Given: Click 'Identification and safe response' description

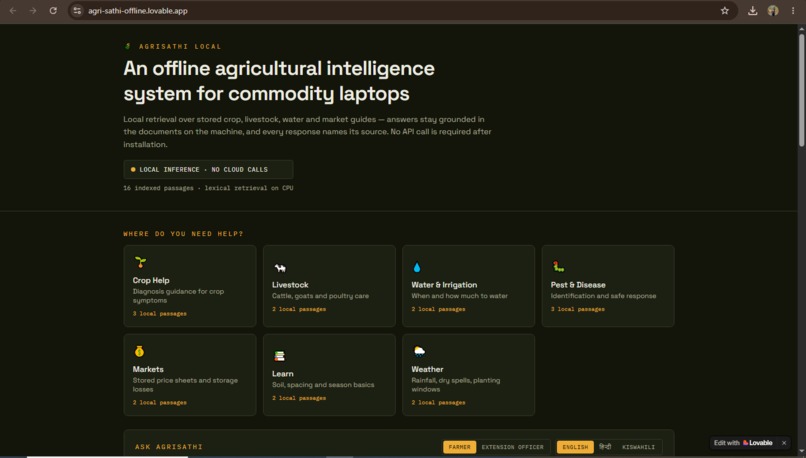Looking at the screenshot, I should (x=603, y=296).
